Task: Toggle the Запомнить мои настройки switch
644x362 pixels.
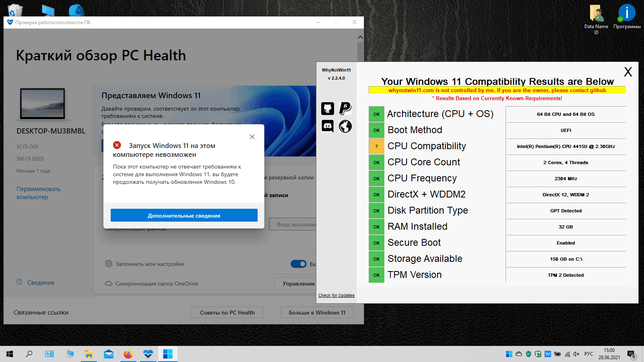Action: tap(299, 264)
